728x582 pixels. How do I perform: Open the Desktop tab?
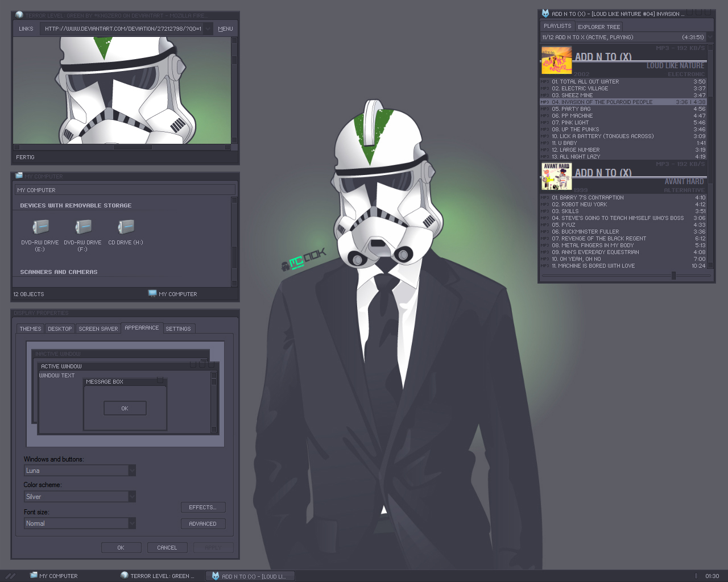pos(60,329)
